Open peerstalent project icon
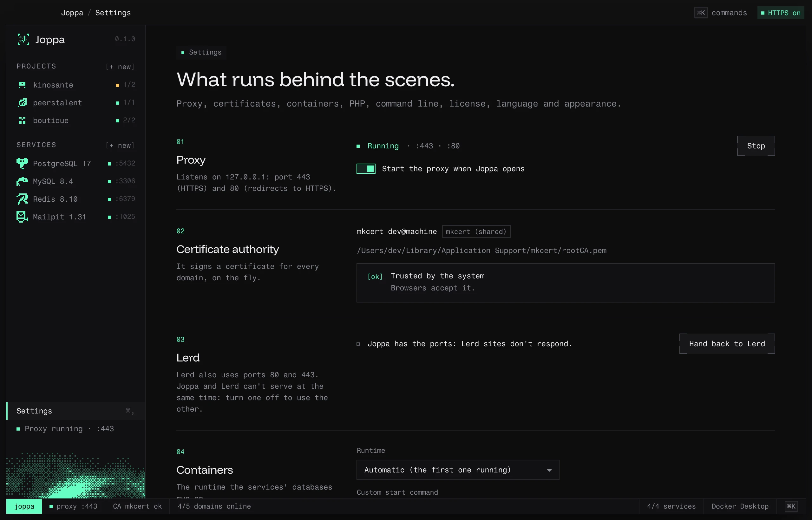The image size is (812, 520). (x=22, y=103)
